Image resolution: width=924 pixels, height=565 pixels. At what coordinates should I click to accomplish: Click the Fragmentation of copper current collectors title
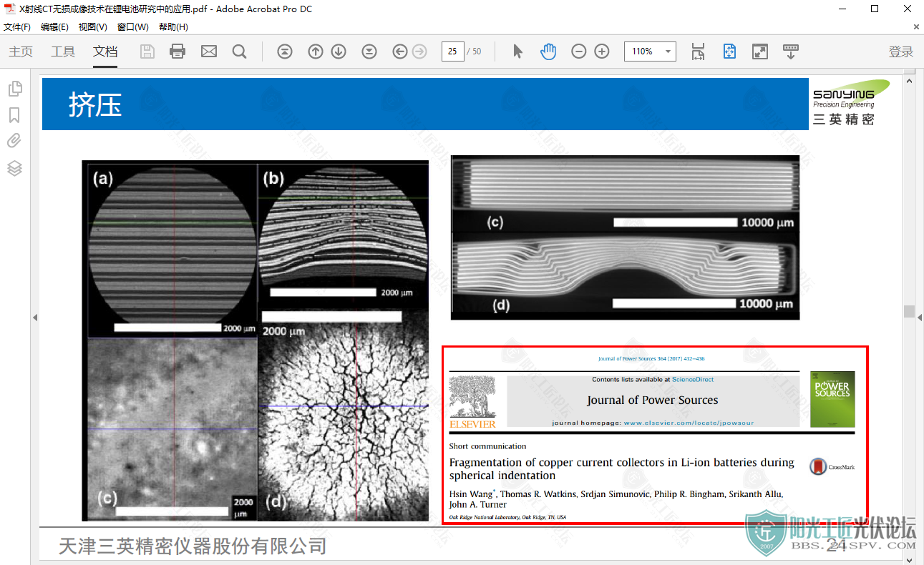[621, 469]
